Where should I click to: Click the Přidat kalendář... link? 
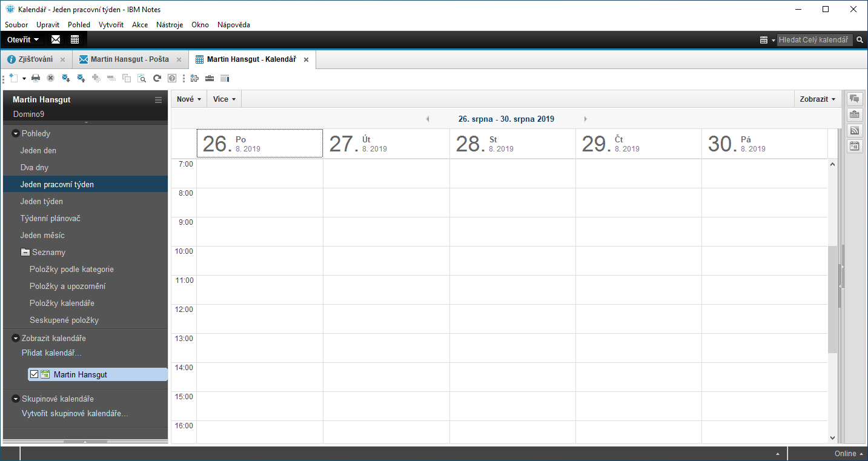point(51,353)
